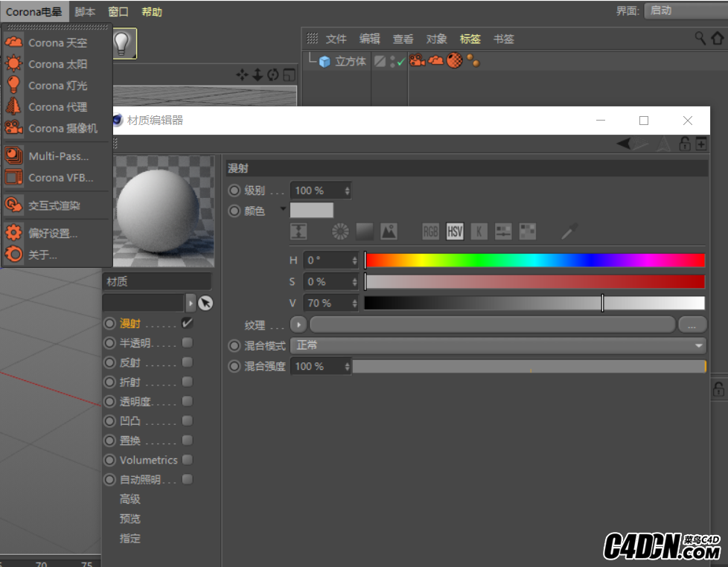Open the 高级 advanced section

130,499
